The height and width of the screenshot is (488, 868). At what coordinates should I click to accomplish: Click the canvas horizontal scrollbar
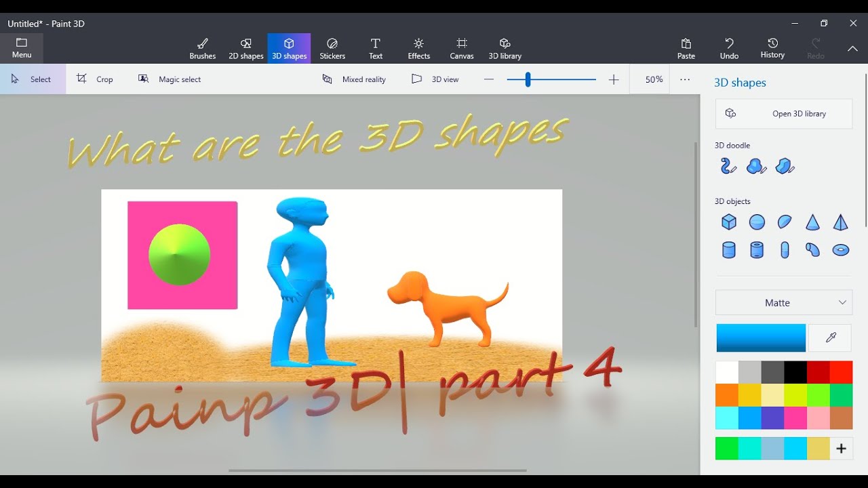click(x=378, y=470)
